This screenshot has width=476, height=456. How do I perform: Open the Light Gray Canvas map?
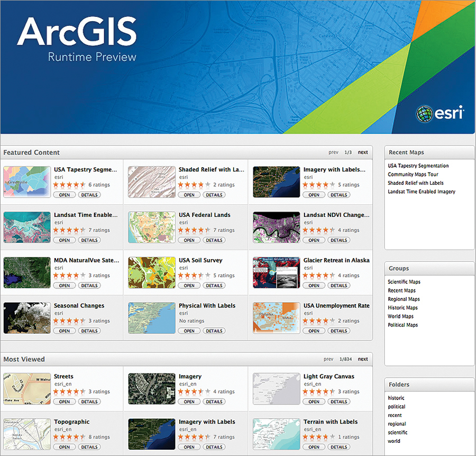click(x=314, y=402)
